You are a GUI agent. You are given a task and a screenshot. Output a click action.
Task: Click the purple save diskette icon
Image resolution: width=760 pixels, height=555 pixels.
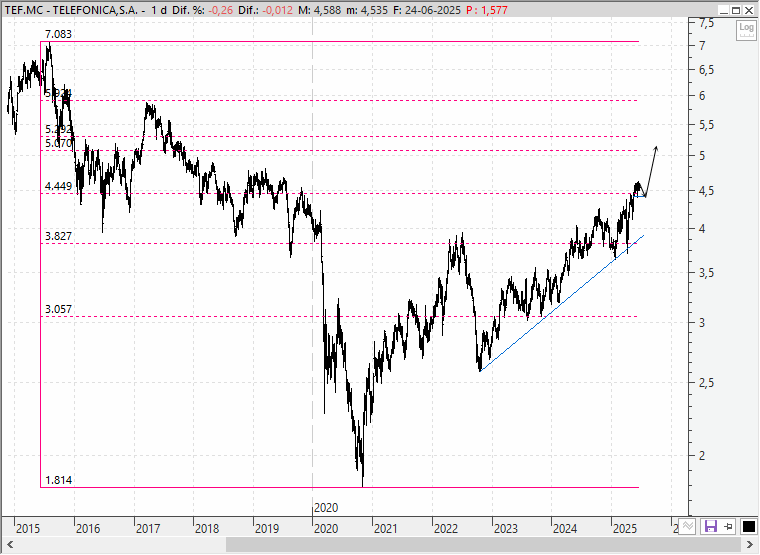click(711, 526)
